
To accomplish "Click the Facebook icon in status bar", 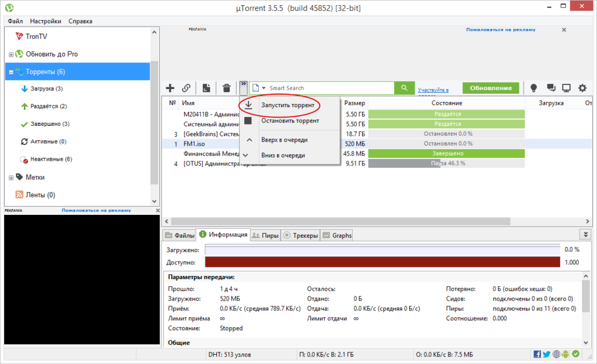I will [537, 354].
